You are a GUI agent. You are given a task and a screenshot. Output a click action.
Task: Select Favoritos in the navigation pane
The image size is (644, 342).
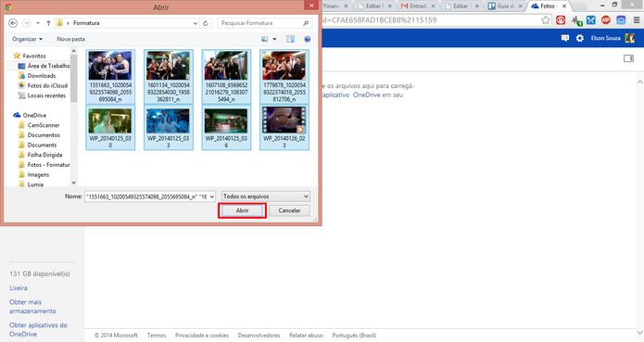(34, 56)
